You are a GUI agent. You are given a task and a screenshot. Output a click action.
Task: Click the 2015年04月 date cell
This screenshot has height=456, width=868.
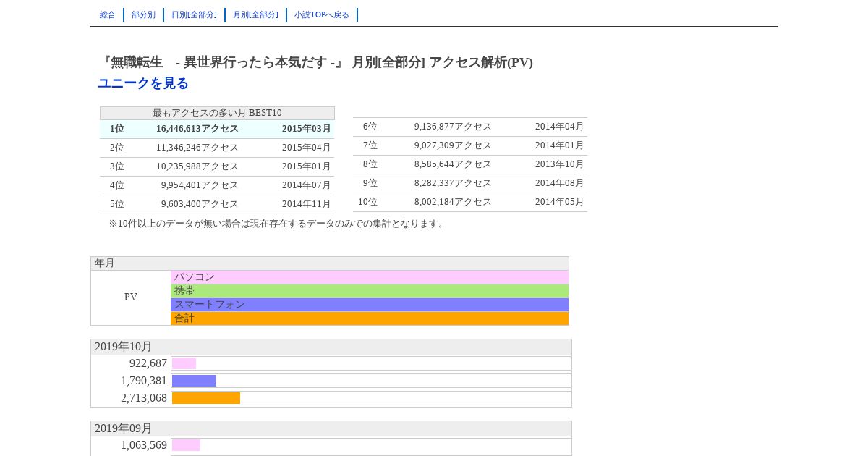pyautogui.click(x=307, y=148)
